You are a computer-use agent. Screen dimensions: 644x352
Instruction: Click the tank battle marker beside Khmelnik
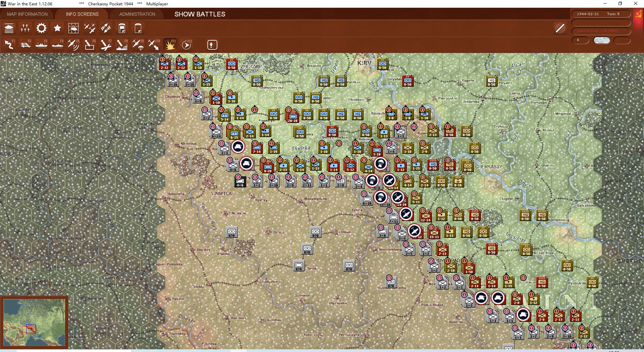point(238,147)
